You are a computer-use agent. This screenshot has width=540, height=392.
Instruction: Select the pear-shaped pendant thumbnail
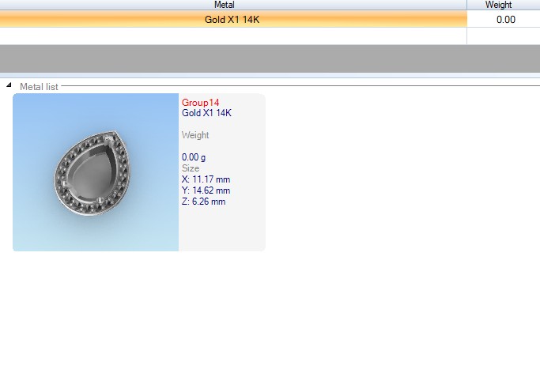tap(95, 172)
